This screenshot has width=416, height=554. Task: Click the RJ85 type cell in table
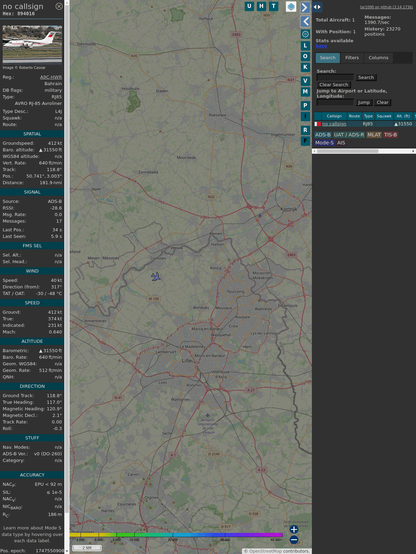pyautogui.click(x=368, y=124)
